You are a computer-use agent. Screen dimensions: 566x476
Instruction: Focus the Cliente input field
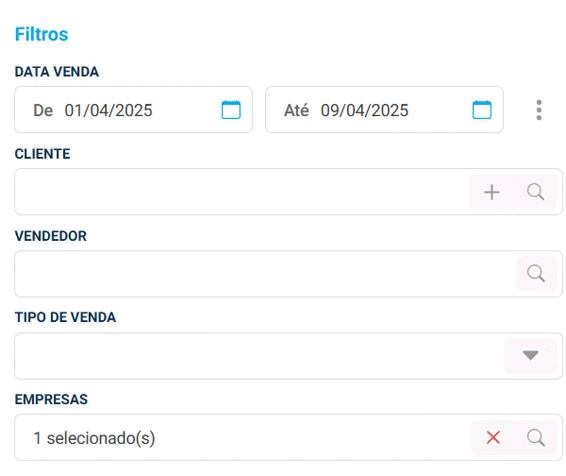(x=242, y=192)
